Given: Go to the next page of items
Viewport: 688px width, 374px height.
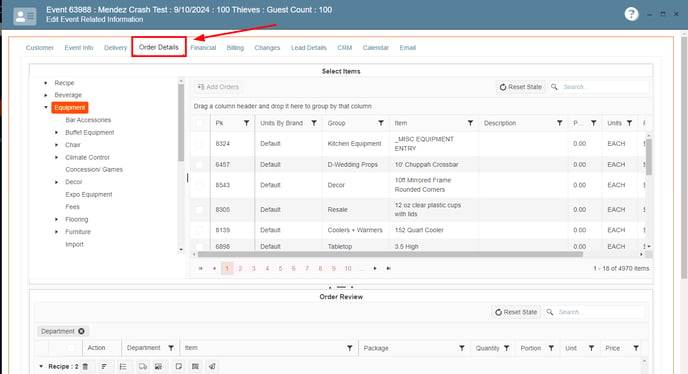Looking at the screenshot, I should point(375,268).
